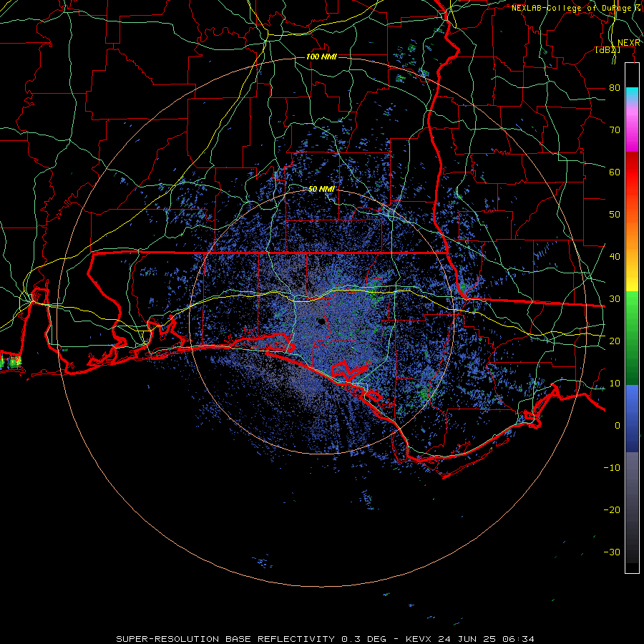Click the 60 value on the dBZ scale
The width and height of the screenshot is (644, 644).
pos(615,172)
